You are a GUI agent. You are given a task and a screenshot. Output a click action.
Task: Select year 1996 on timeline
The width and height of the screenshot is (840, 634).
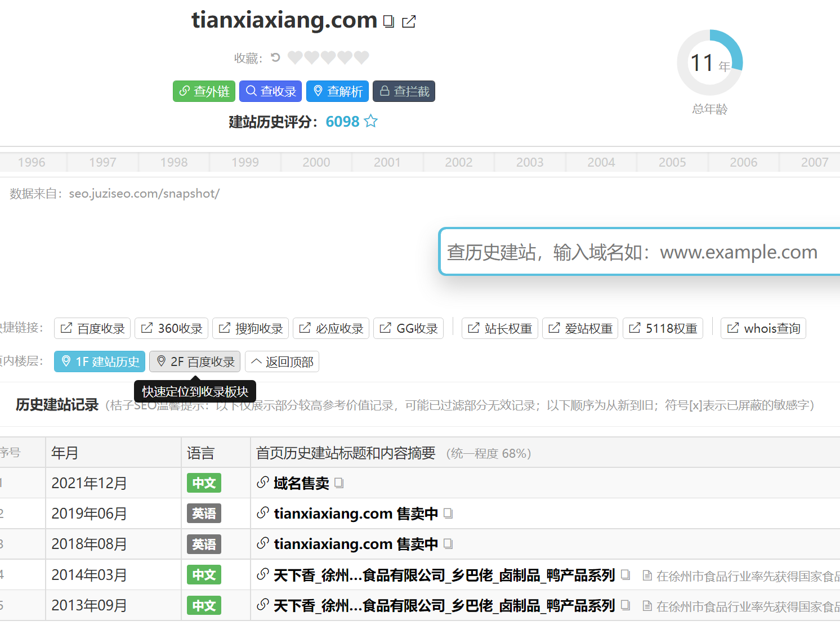[x=32, y=162]
